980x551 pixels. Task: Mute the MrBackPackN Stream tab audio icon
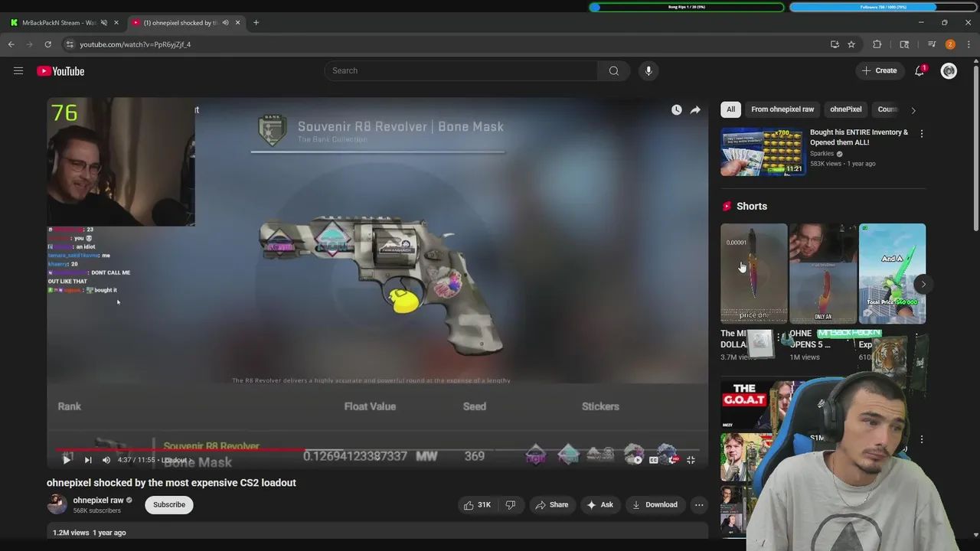click(104, 23)
